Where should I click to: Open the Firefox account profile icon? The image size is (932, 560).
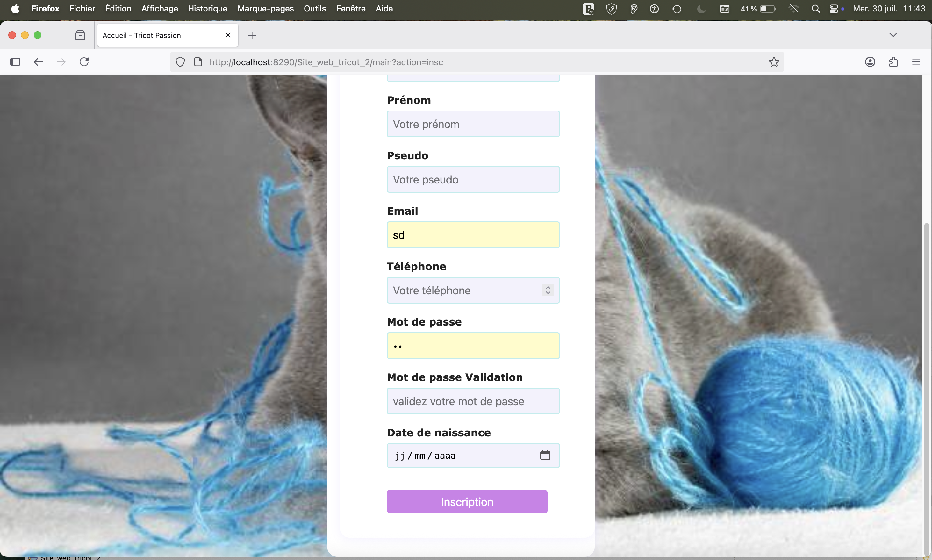870,62
